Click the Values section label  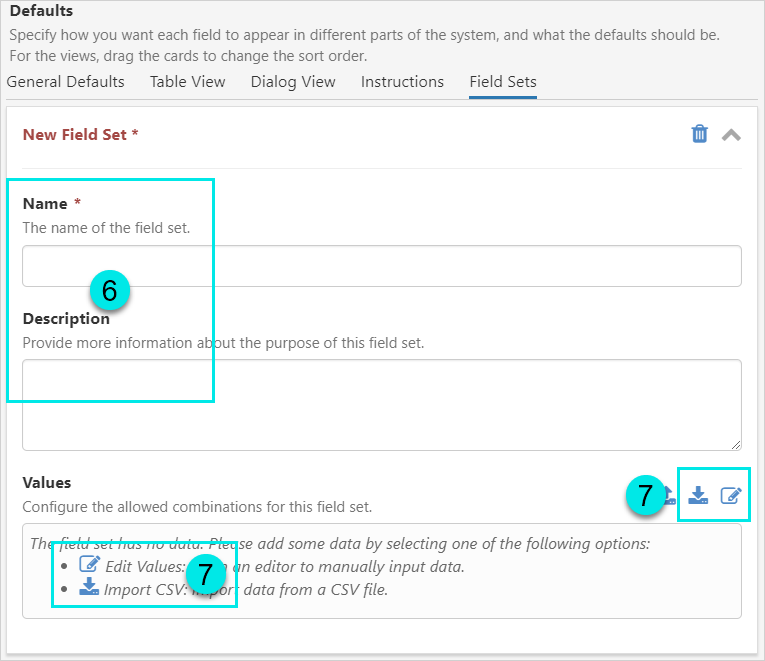click(47, 483)
